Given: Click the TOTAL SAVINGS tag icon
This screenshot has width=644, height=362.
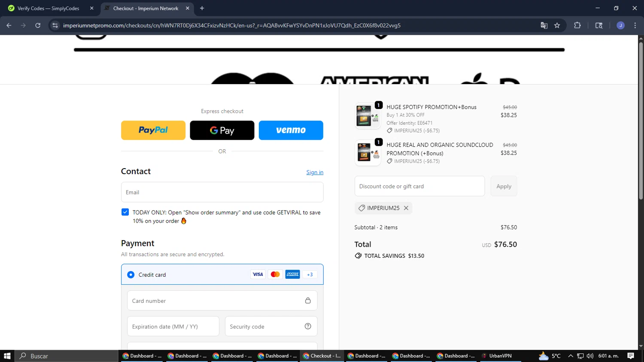Looking at the screenshot, I should pos(358,256).
